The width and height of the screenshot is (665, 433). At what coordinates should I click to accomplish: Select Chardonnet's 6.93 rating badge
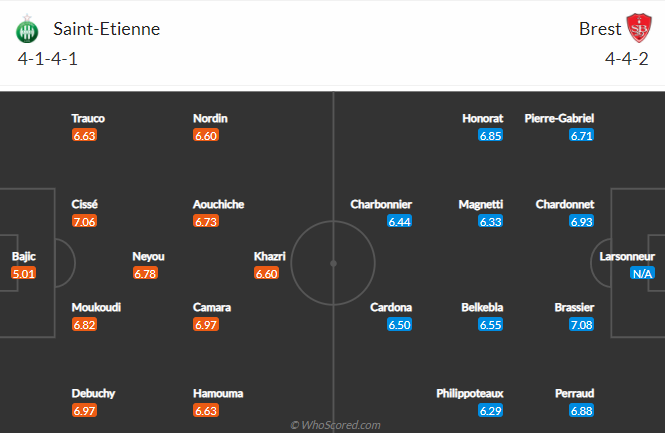tap(581, 221)
